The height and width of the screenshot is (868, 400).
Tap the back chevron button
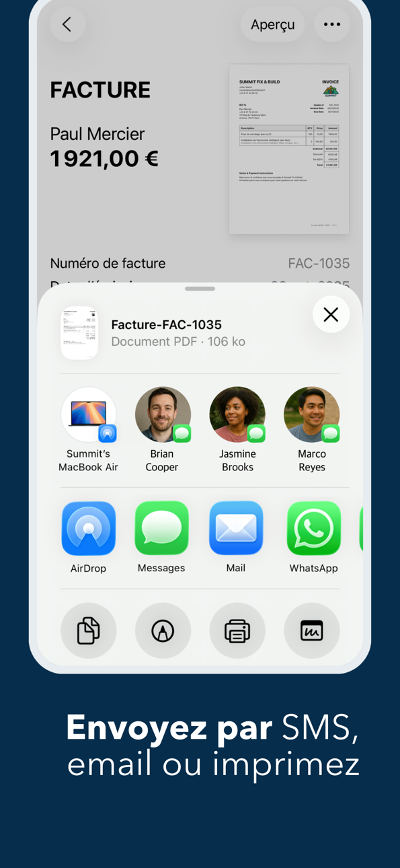pos(67,24)
